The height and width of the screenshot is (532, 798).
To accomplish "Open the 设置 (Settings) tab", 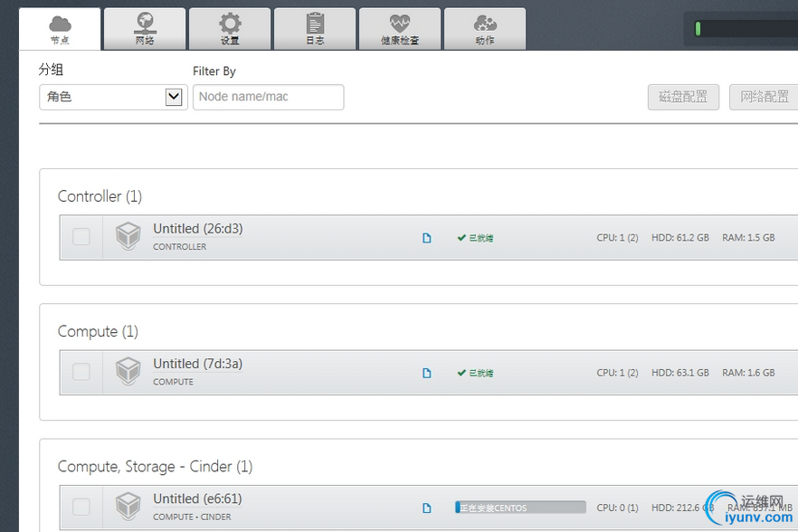I will (x=230, y=30).
